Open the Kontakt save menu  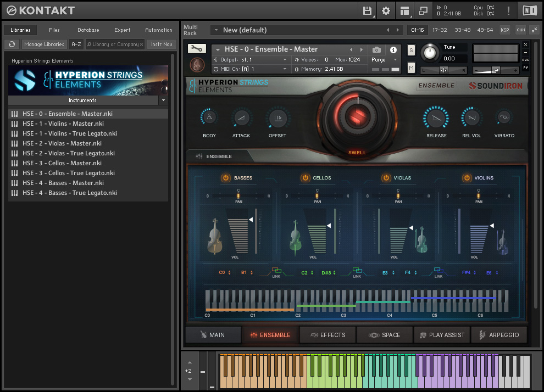(x=367, y=11)
